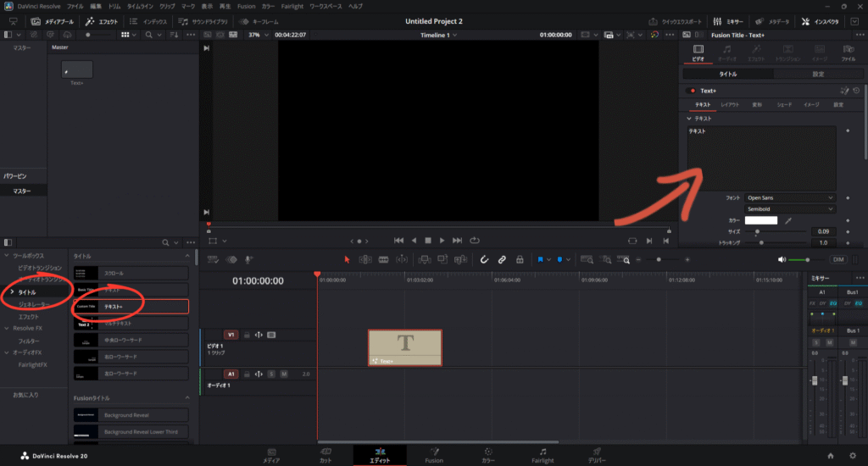Click the loop playback icon
Screen dimensions: 868x466
coord(475,240)
